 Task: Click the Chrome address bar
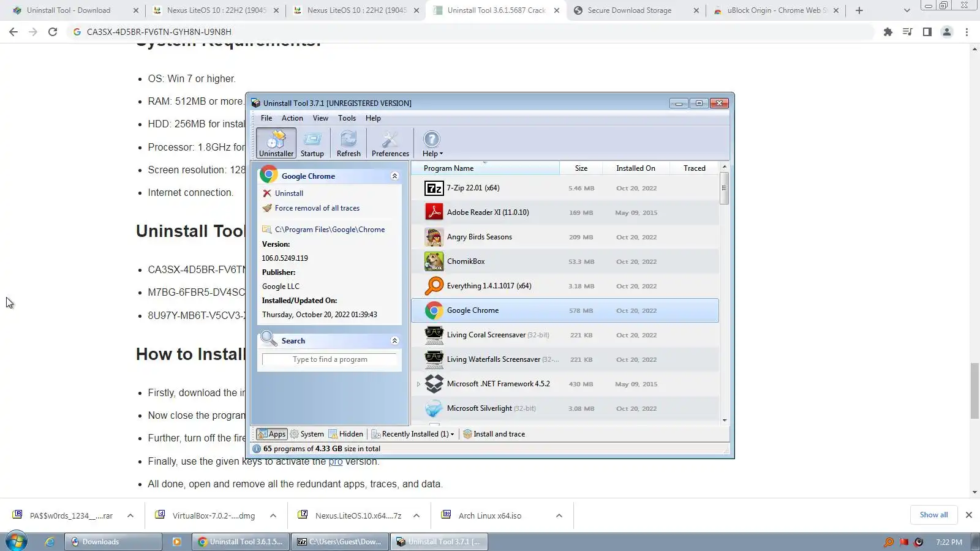[472, 32]
